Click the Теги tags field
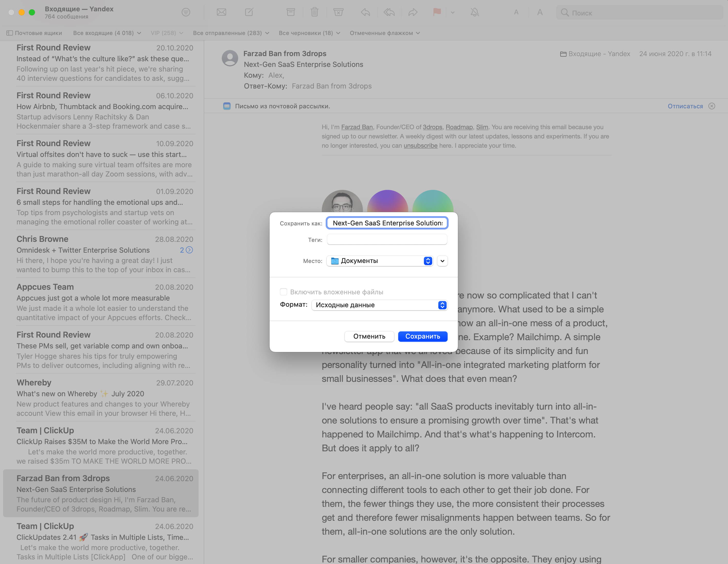The image size is (728, 564). 387,239
